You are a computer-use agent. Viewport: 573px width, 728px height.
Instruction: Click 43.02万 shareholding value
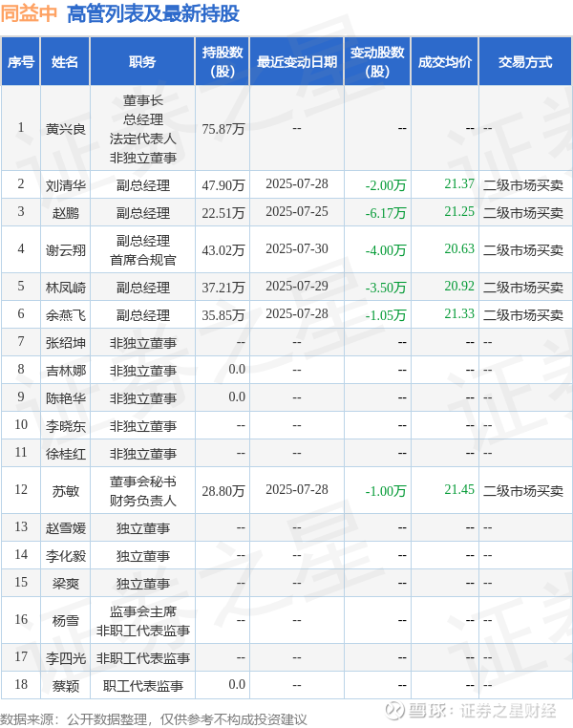[x=223, y=249]
